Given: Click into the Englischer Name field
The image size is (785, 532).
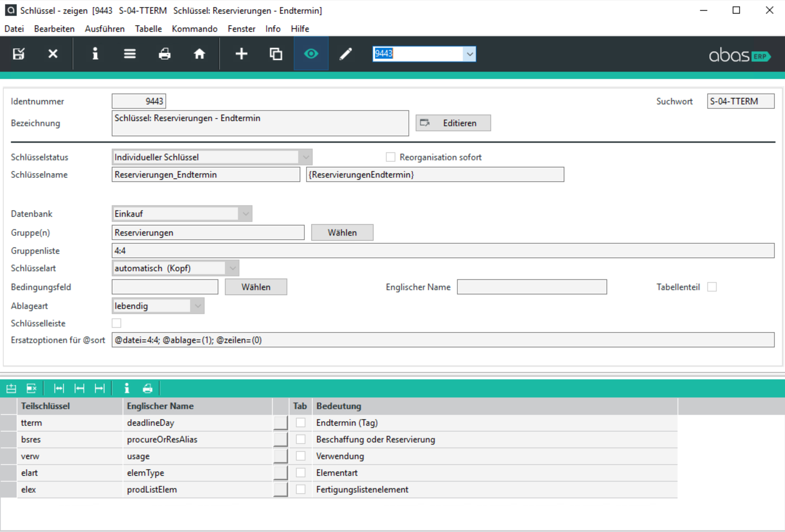Looking at the screenshot, I should click(x=532, y=287).
